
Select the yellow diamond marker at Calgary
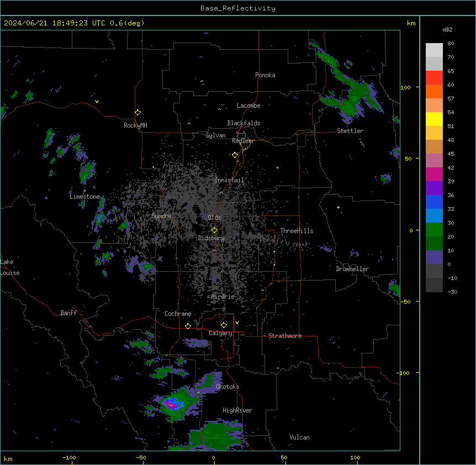pyautogui.click(x=224, y=325)
